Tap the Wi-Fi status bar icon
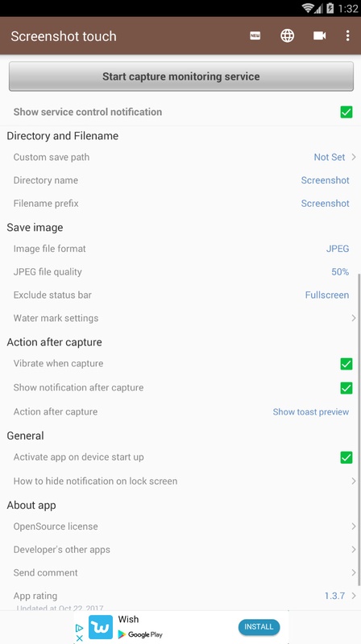361x644 pixels. (x=308, y=8)
